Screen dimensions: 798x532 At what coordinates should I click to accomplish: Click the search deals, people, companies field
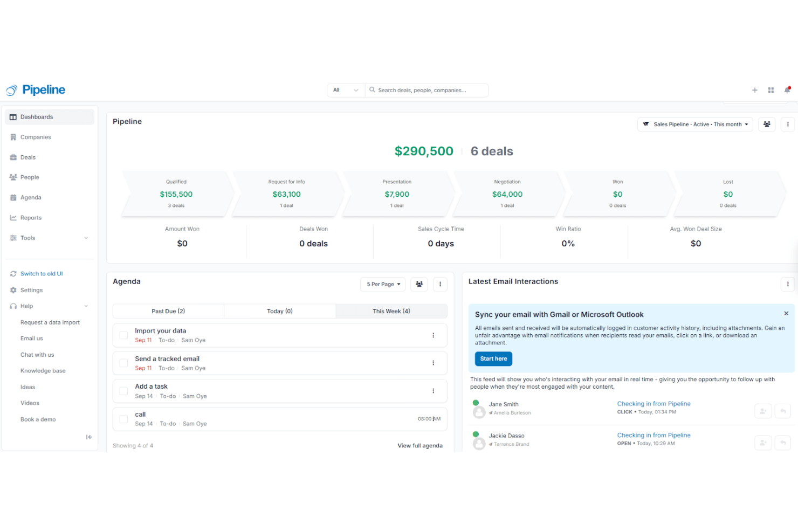point(427,90)
